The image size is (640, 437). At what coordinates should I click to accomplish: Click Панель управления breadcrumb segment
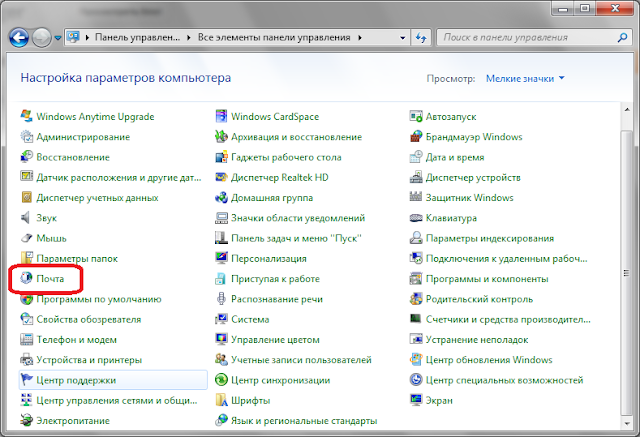click(138, 38)
